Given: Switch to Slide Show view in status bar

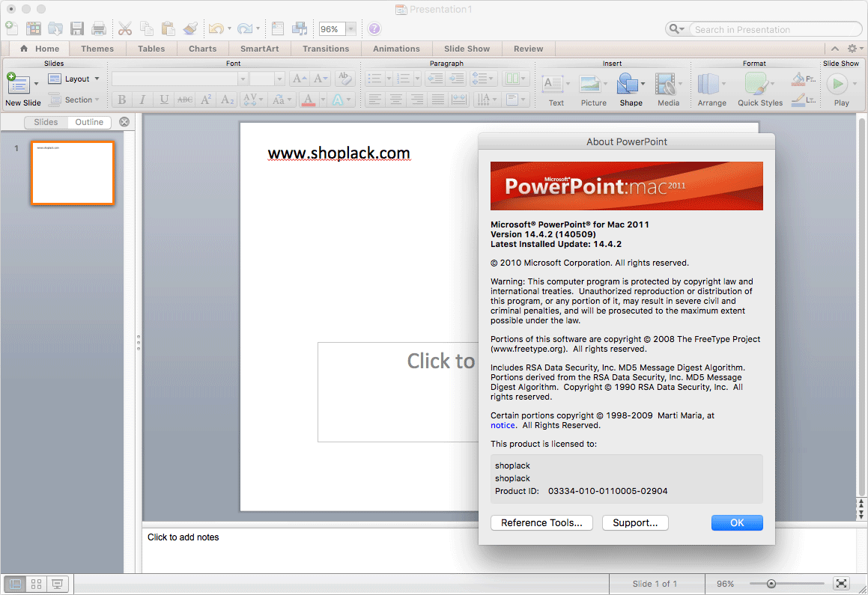Looking at the screenshot, I should (x=58, y=584).
